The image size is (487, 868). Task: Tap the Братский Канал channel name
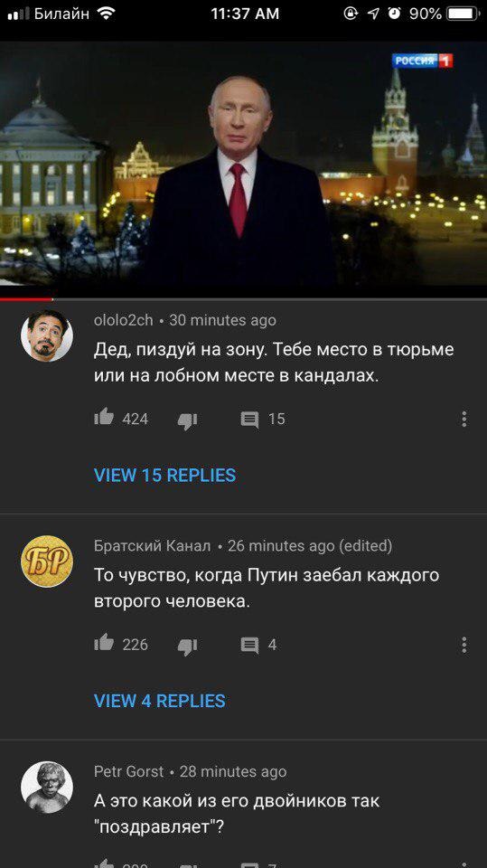(x=152, y=546)
